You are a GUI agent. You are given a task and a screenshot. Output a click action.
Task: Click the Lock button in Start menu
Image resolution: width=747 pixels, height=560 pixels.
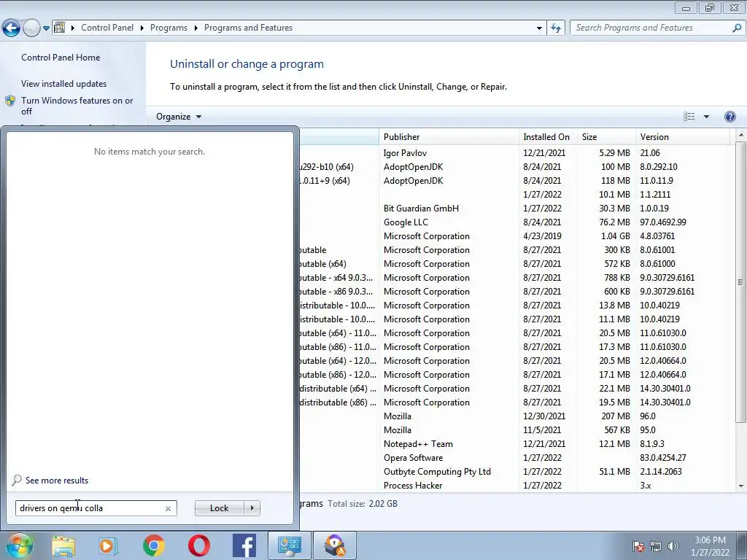tap(219, 508)
